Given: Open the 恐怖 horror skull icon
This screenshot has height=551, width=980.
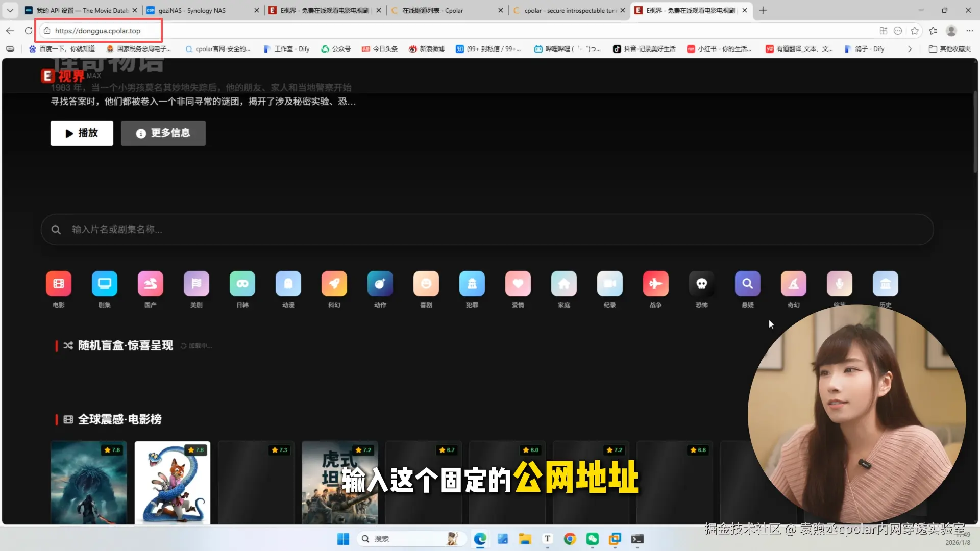Looking at the screenshot, I should point(702,284).
